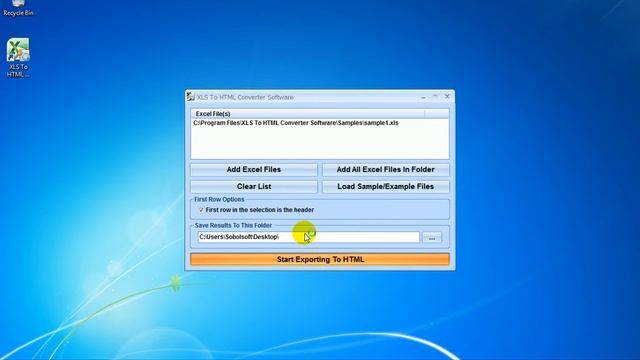
Task: Click the save folder path input field
Action: pos(309,237)
